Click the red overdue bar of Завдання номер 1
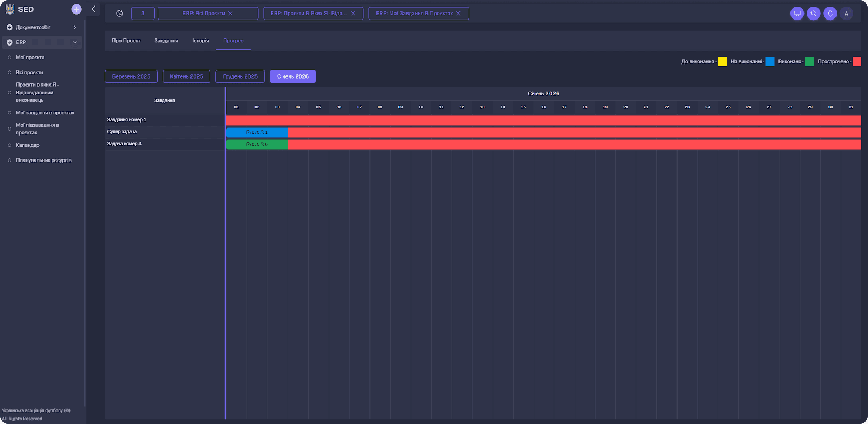868x424 pixels. coord(544,120)
